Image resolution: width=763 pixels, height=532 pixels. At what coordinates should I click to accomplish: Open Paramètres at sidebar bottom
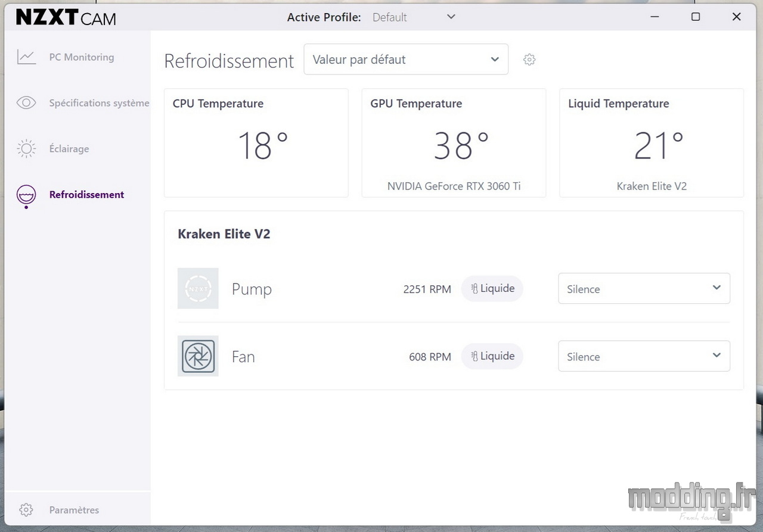[x=74, y=510]
